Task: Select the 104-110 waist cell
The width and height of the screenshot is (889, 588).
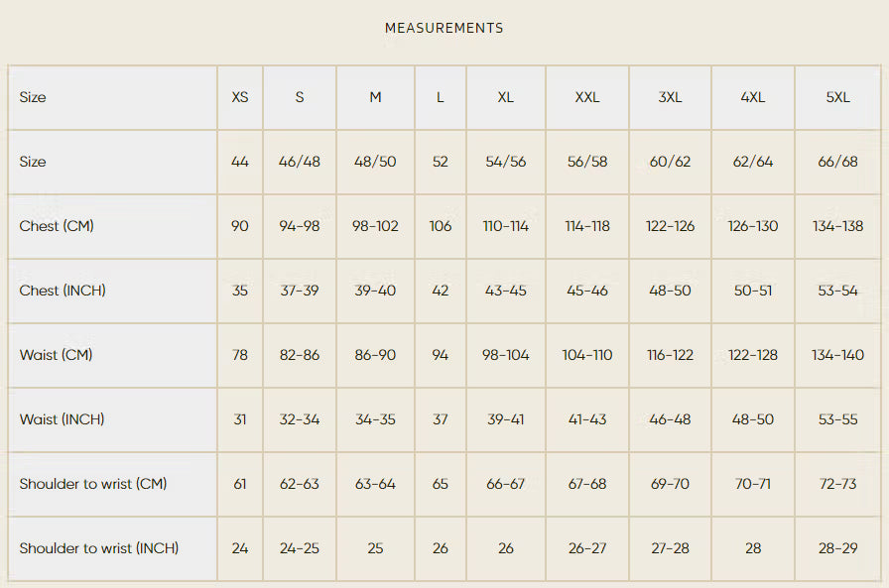Action: [x=586, y=355]
